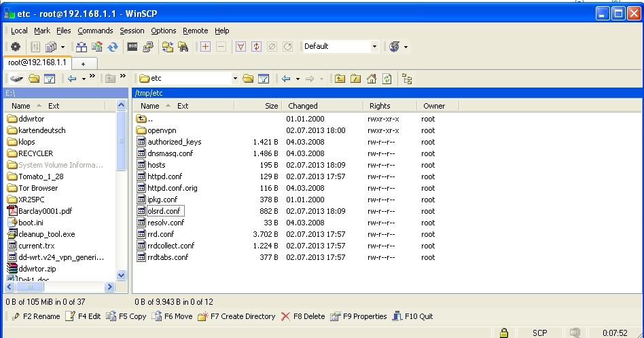Click F7 Create Directory button
The height and width of the screenshot is (338, 644).
pyautogui.click(x=236, y=316)
